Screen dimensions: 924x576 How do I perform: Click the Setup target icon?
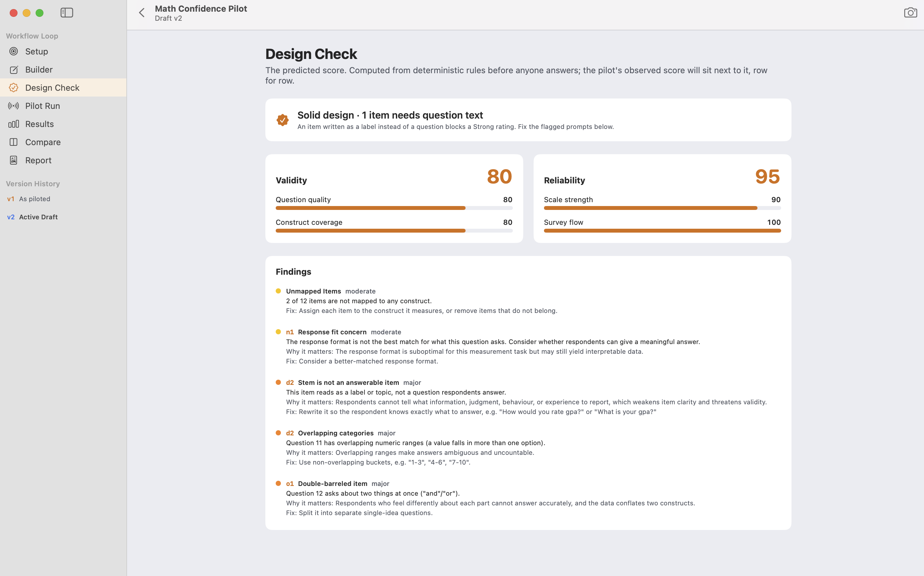click(14, 52)
